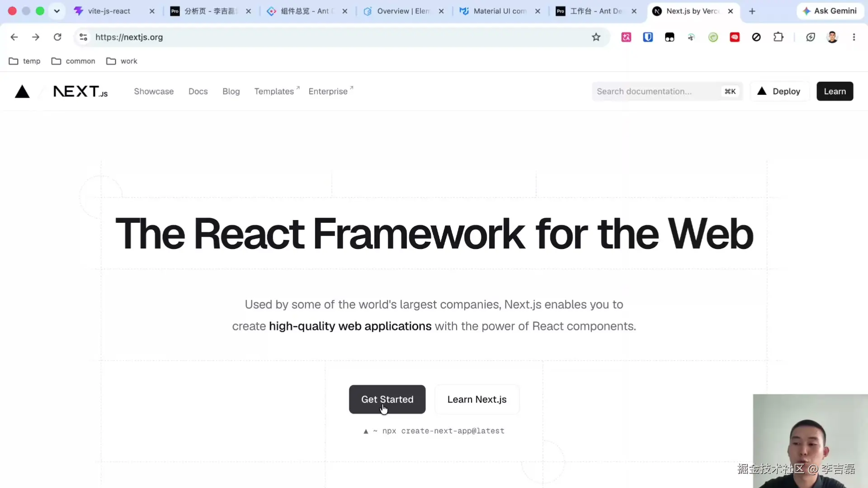Reload the current page
The height and width of the screenshot is (488, 868).
tap(57, 37)
